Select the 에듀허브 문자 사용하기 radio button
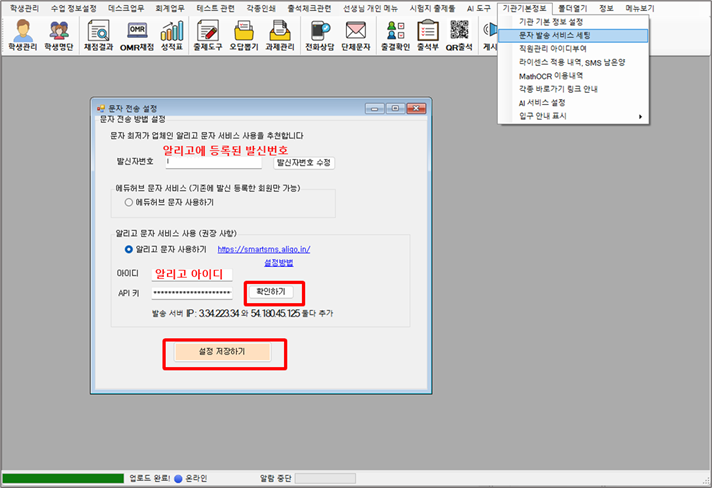The height and width of the screenshot is (488, 712). click(x=129, y=202)
